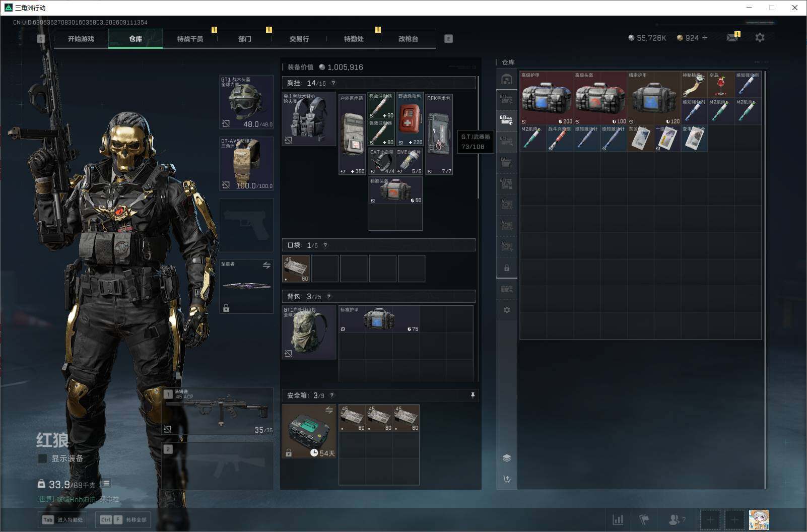Click the 口袋 help question mark

point(325,245)
